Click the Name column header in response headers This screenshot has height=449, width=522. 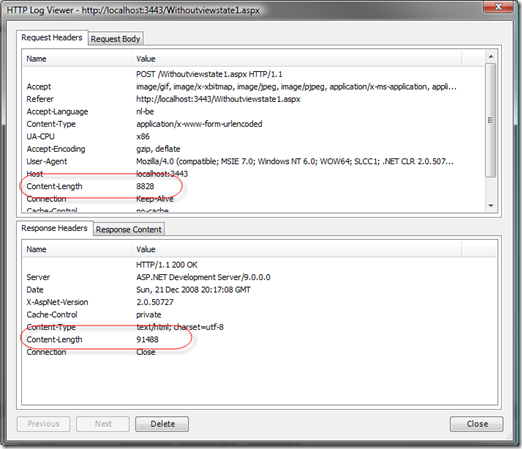(77, 249)
